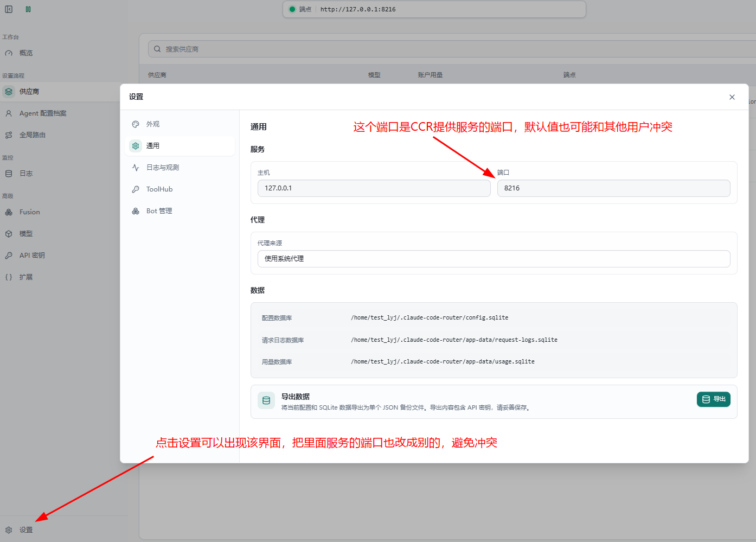
Task: Open Fusion icon in sidebar
Action: click(9, 212)
